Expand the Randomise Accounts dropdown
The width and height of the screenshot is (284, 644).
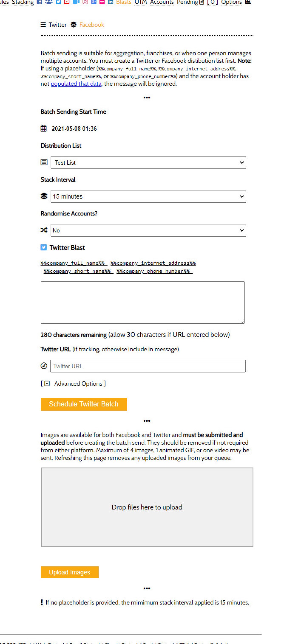[x=148, y=231]
